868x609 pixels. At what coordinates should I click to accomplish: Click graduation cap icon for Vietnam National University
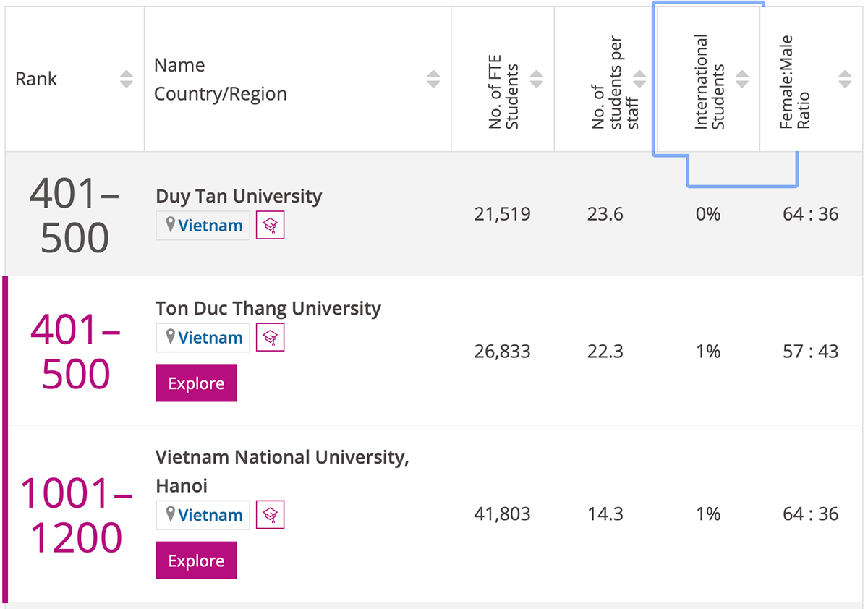click(x=270, y=515)
